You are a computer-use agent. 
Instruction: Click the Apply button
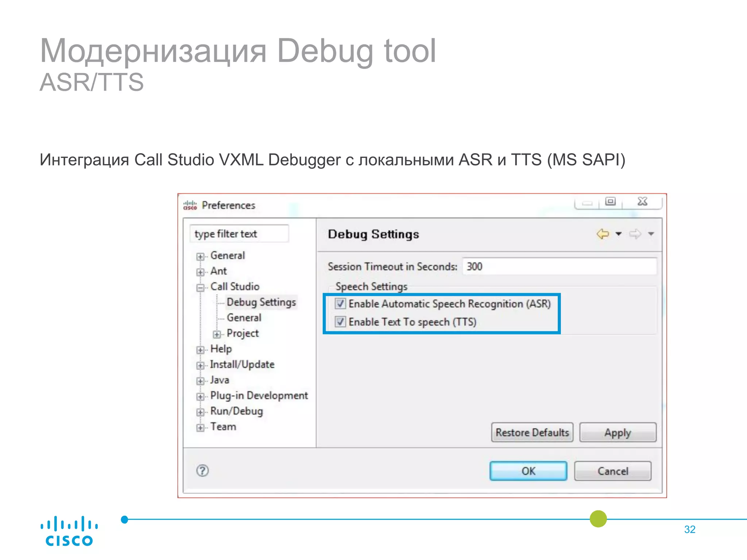pos(618,432)
